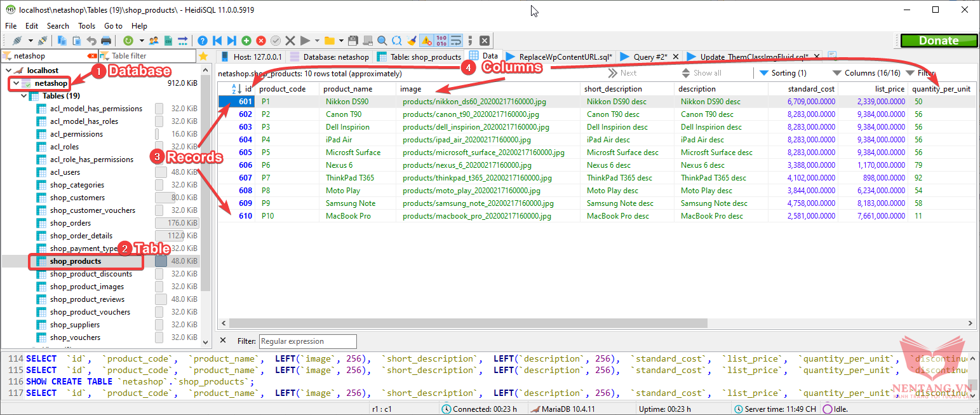Toggle the stop on errors warning button
The image size is (980, 415).
tap(427, 41)
